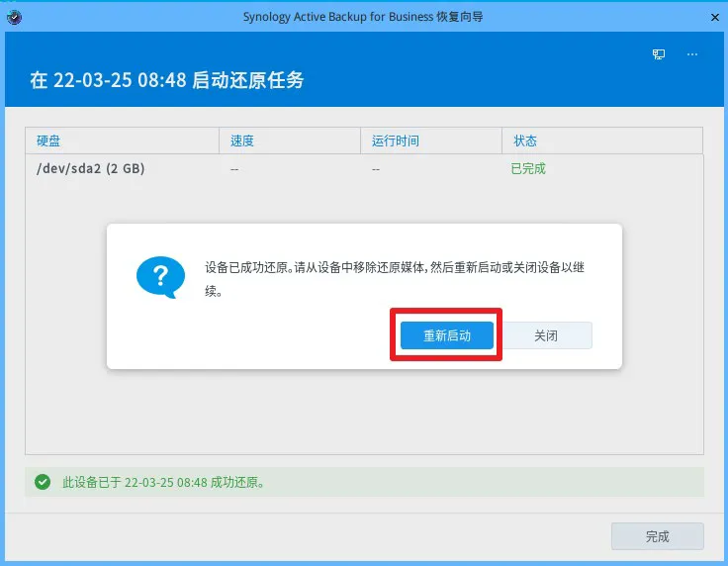Click the 运行时间 column header
The height and width of the screenshot is (566, 728).
click(x=431, y=141)
